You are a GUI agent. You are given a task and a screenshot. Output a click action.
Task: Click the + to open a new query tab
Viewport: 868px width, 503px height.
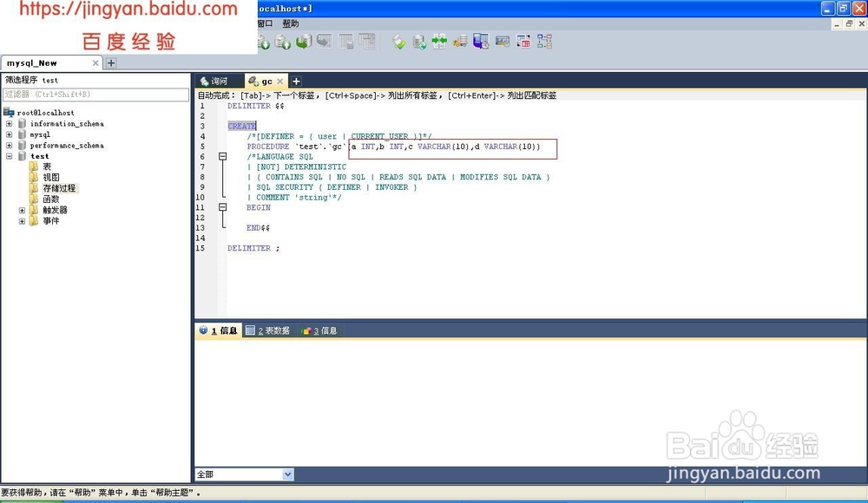pyautogui.click(x=296, y=80)
